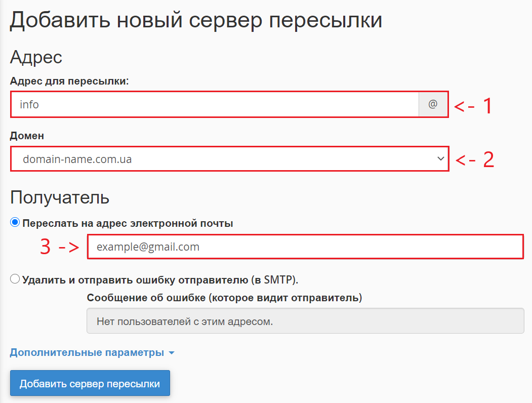The height and width of the screenshot is (403, 532).
Task: Focus the example@gmail.com recipient email field
Action: (x=304, y=247)
